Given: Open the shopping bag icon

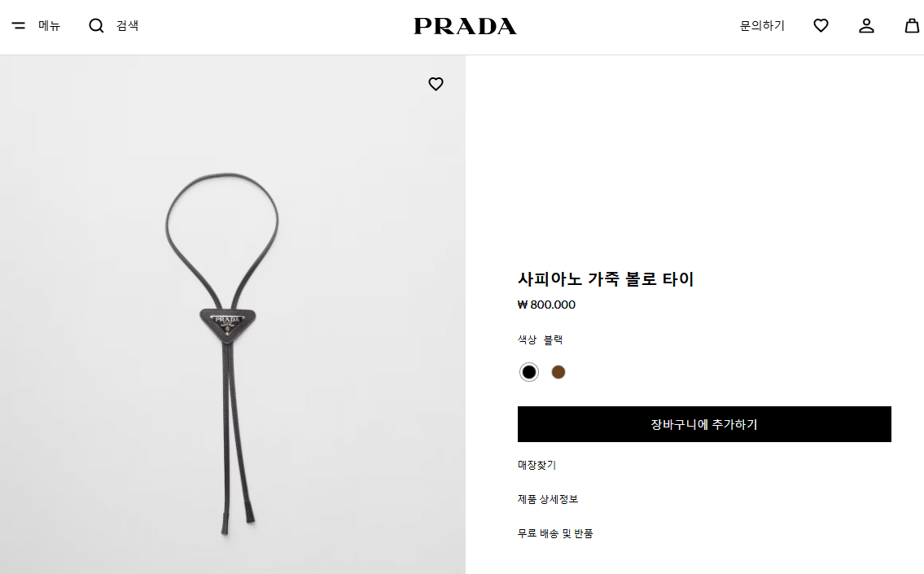Looking at the screenshot, I should coord(912,25).
